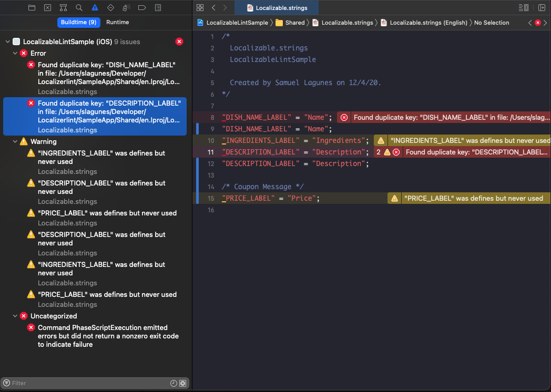Open the Test navigator diamond icon

(x=110, y=7)
